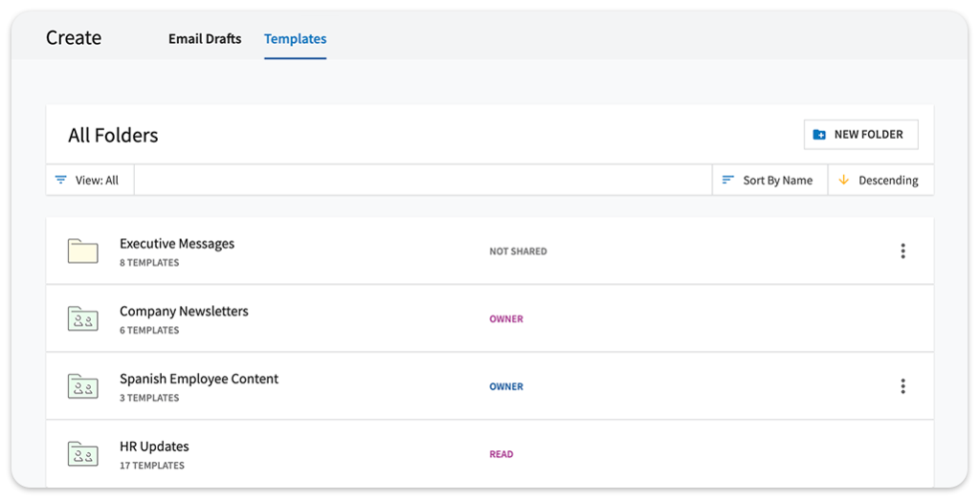The image size is (980, 501).
Task: Click the All Folders heading
Action: pyautogui.click(x=113, y=135)
